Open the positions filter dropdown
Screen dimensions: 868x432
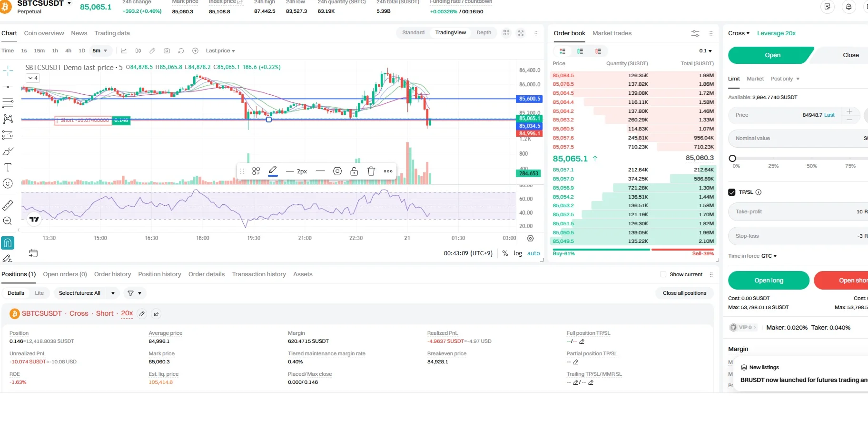click(135, 293)
